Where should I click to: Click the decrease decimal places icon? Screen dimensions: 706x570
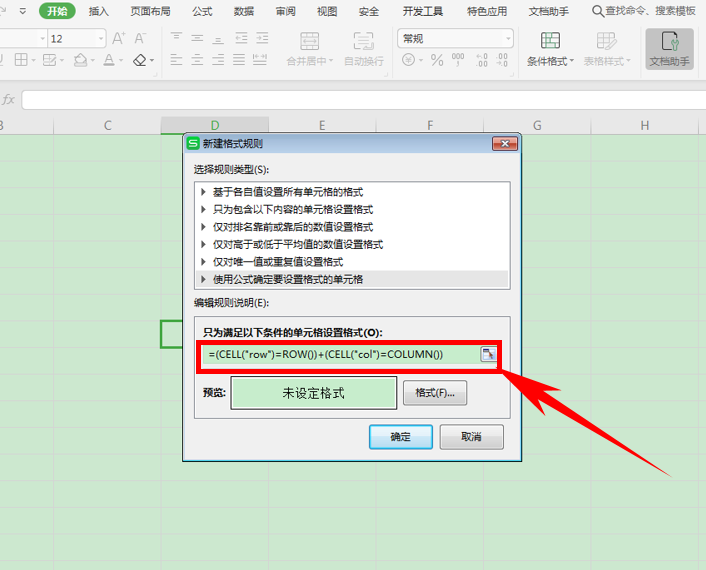click(x=502, y=59)
